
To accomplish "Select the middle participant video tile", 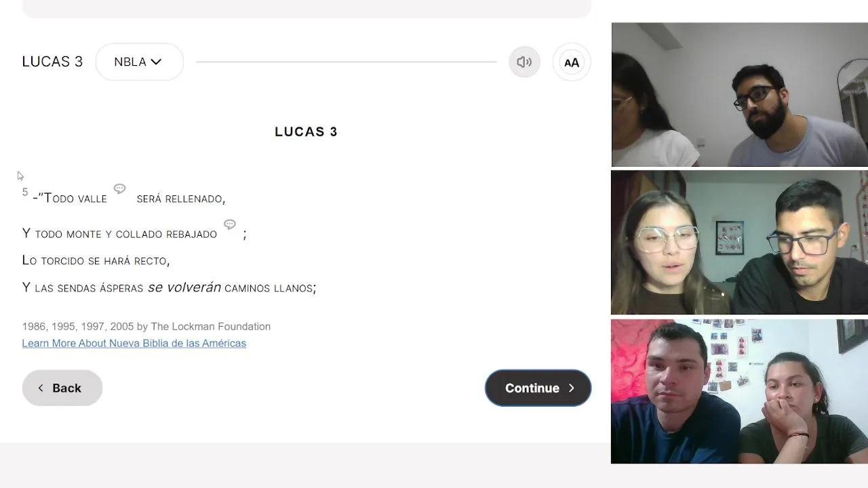I will click(739, 243).
